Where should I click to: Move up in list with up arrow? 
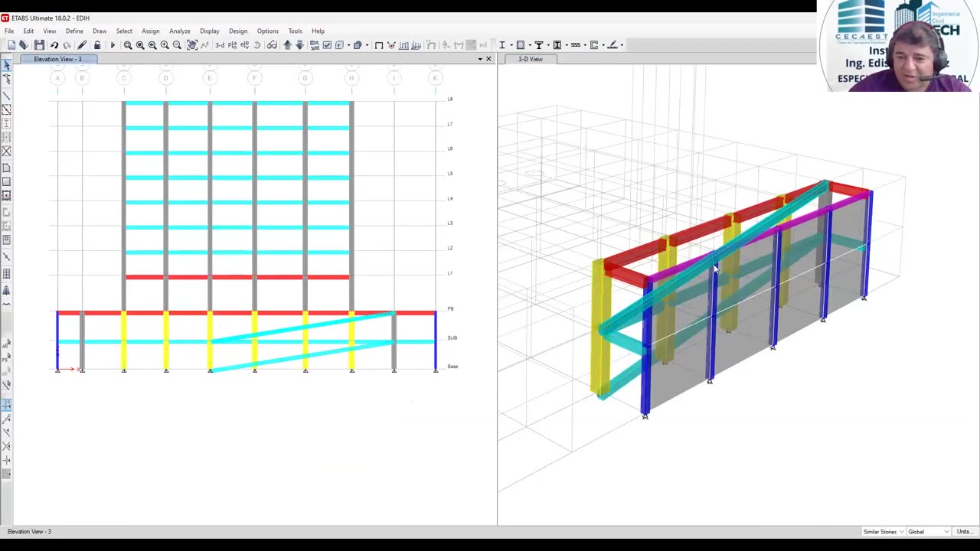pos(286,45)
